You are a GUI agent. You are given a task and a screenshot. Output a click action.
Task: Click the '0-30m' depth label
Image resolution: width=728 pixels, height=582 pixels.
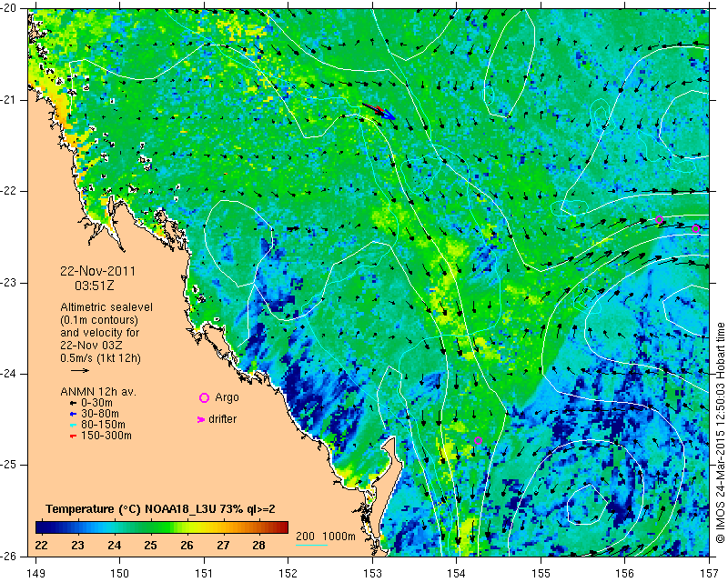pyautogui.click(x=96, y=403)
